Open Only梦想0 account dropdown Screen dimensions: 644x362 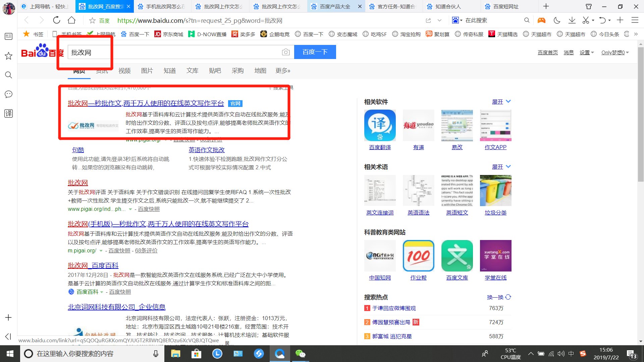(615, 53)
